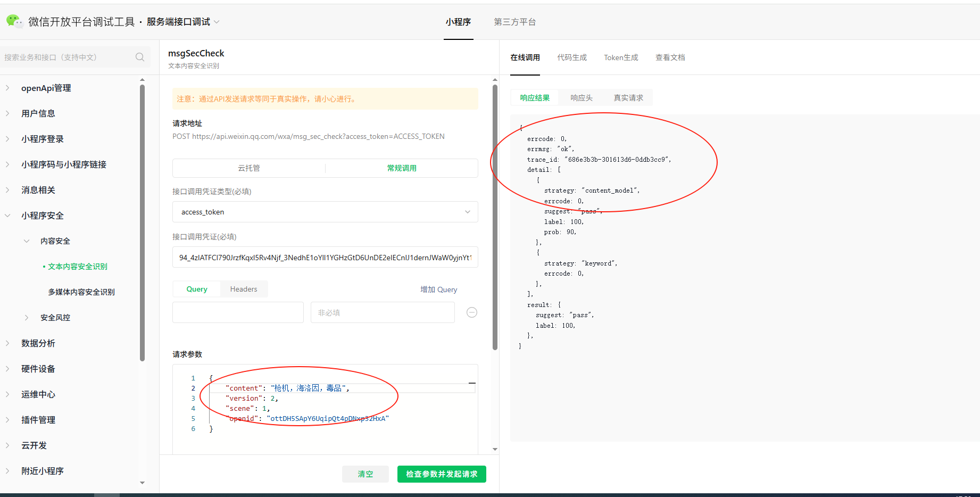Open the 查看文档 tab
The image size is (980, 497).
pos(670,57)
